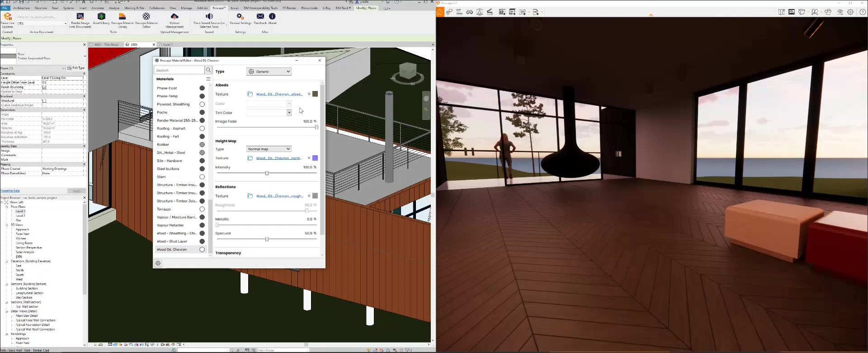Open the Wood_06_Chevron roughness texture link
Screen dimensions: 868x353
[x=279, y=196]
